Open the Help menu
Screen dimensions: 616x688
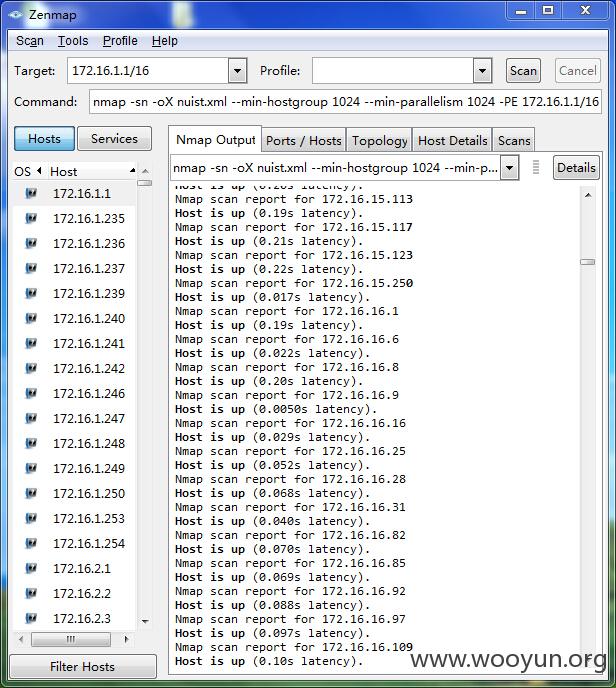(x=165, y=41)
